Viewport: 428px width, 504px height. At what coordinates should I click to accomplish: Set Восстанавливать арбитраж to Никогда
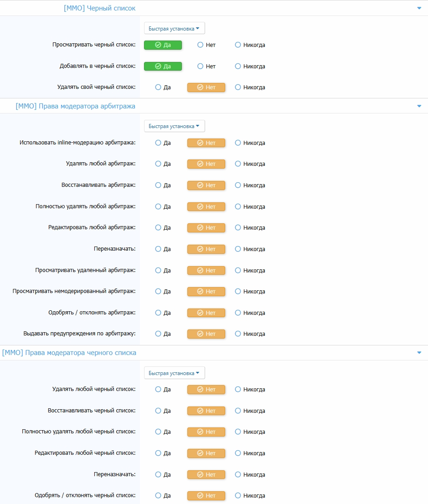(x=238, y=185)
